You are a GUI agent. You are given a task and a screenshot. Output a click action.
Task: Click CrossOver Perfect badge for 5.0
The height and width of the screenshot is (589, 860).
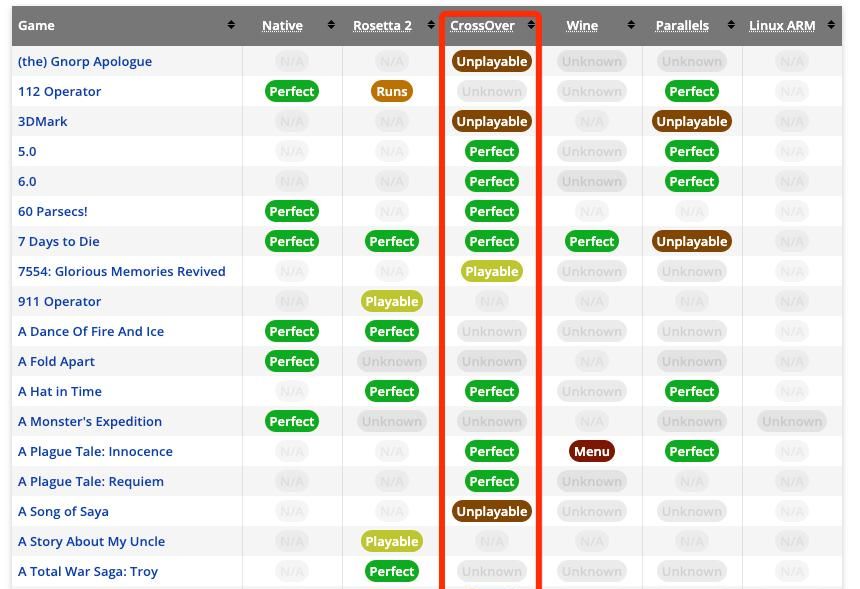(492, 151)
